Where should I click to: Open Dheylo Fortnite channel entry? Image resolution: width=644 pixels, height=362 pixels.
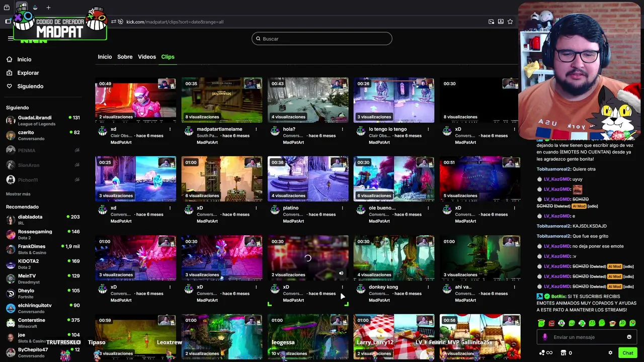point(43,294)
